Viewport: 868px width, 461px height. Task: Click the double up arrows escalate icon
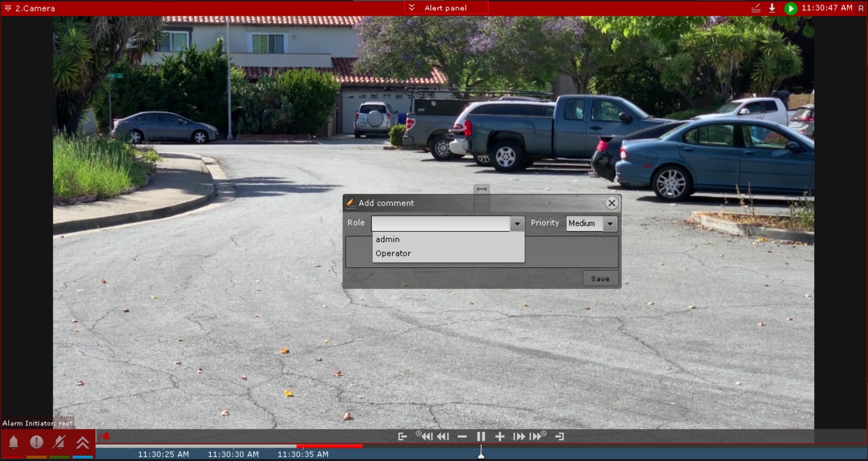pos(82,442)
